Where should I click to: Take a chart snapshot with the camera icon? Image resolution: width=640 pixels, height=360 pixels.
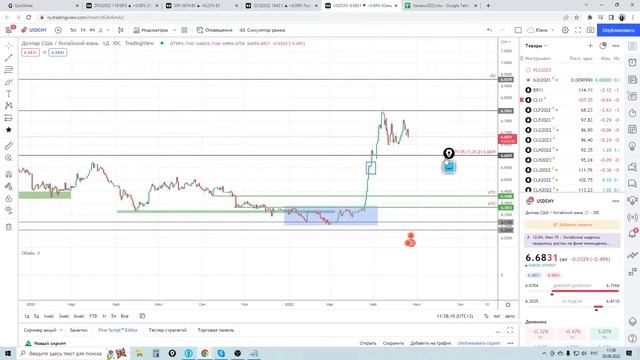coord(590,30)
